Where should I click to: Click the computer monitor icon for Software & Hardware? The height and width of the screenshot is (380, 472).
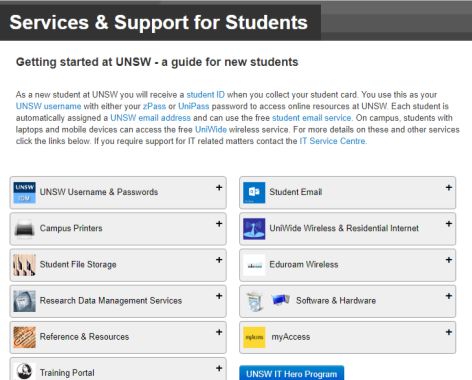[280, 300]
